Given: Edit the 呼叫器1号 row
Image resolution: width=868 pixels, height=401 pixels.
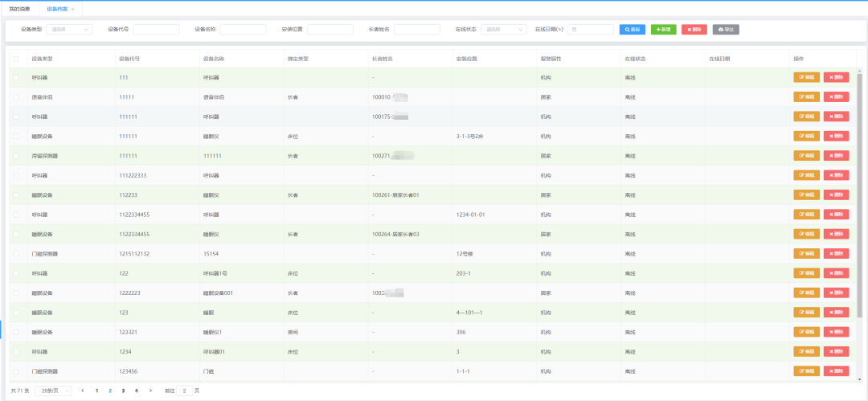Looking at the screenshot, I should coord(807,273).
